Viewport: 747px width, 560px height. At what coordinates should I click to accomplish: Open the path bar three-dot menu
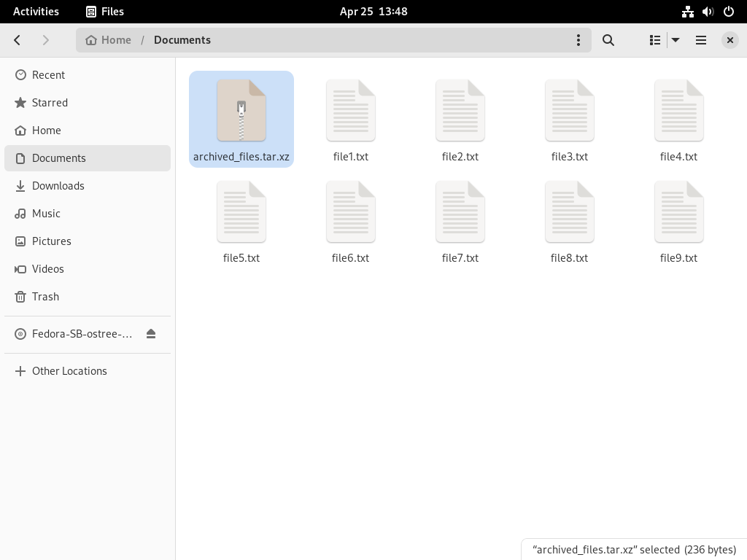[578, 40]
